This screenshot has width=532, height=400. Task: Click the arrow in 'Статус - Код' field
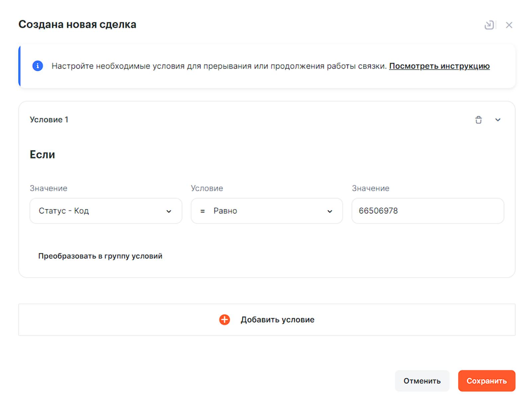point(169,211)
